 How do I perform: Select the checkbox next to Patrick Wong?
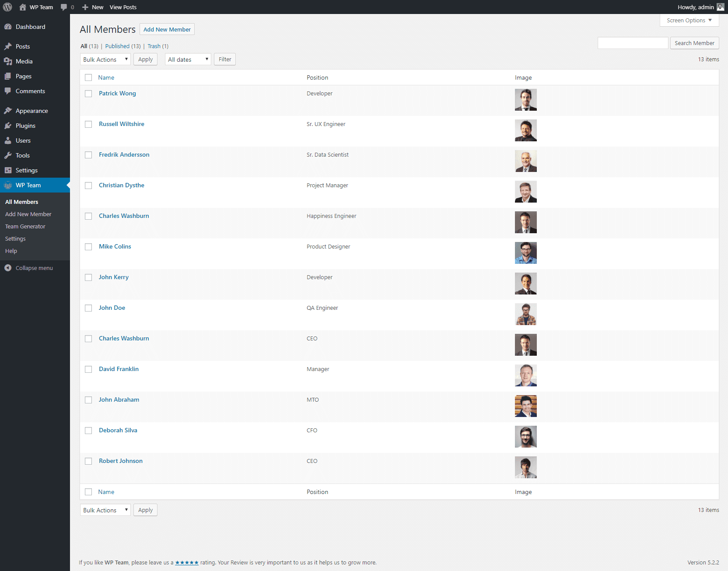[x=88, y=94]
